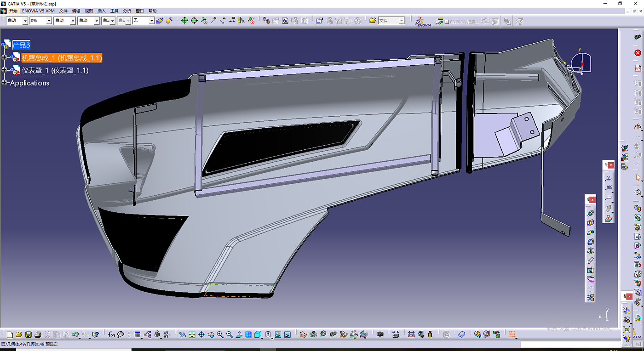Click the Save file icon
Screen dimensions: 644x351
[29, 335]
